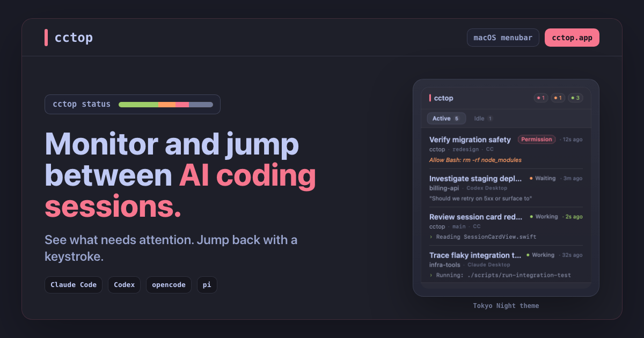The height and width of the screenshot is (338, 644).
Task: Click the orange status counter showing 1
Action: coord(558,98)
